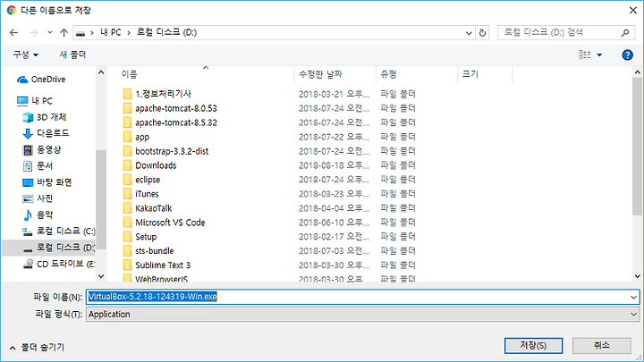Collapse folders with 폴더 숨기기
The image size is (644, 362).
pyautogui.click(x=37, y=348)
